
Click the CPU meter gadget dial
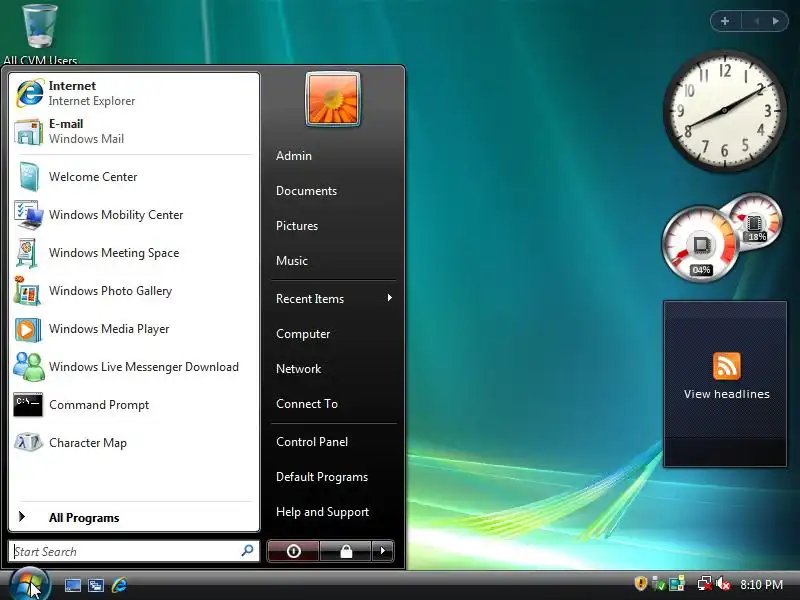(x=701, y=245)
